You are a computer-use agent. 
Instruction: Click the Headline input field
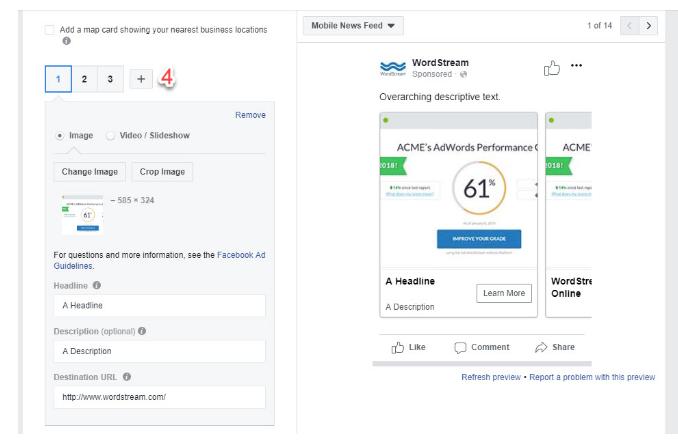(160, 306)
